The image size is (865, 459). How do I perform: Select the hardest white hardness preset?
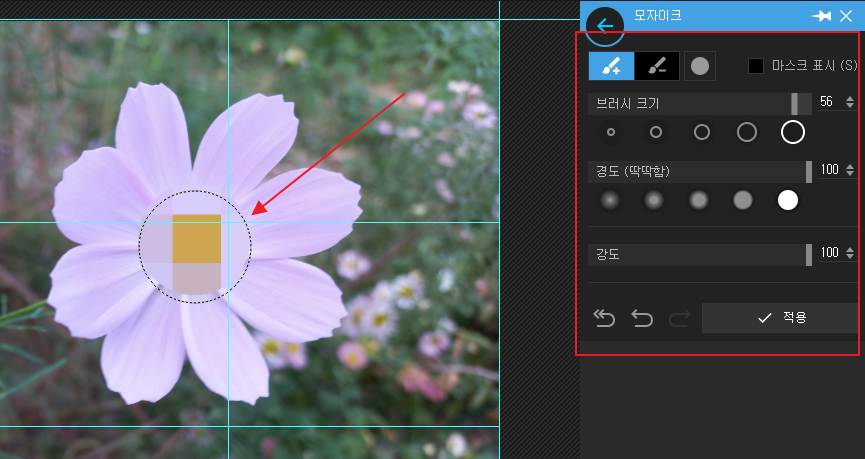coord(788,200)
